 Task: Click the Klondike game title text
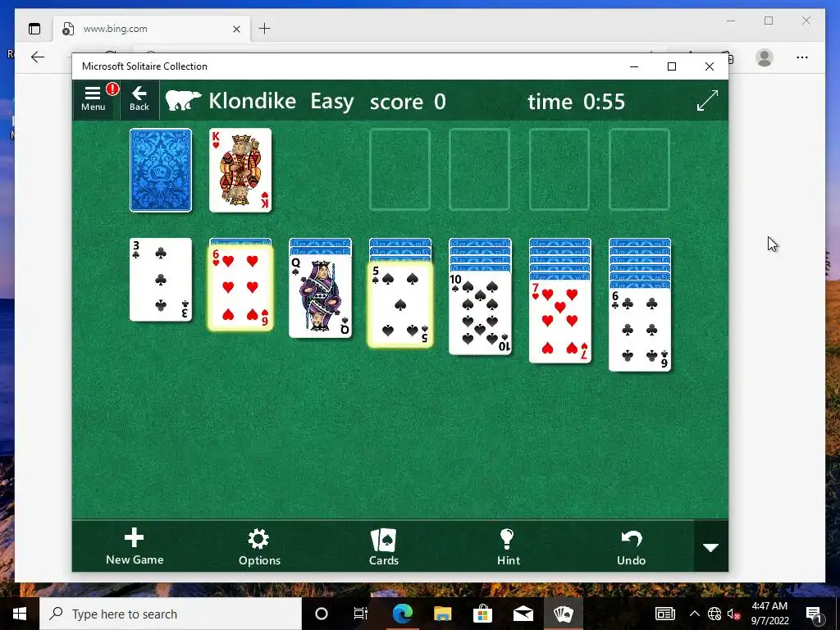point(253,101)
